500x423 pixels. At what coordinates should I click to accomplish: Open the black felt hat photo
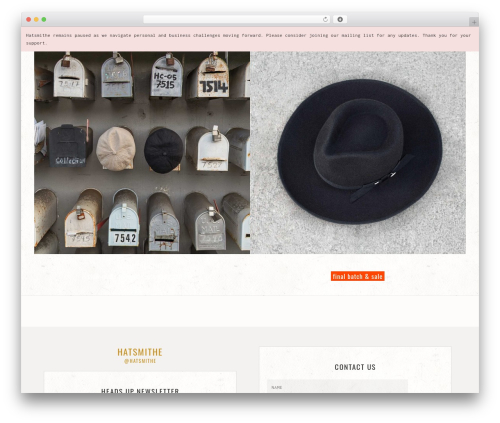pyautogui.click(x=358, y=152)
